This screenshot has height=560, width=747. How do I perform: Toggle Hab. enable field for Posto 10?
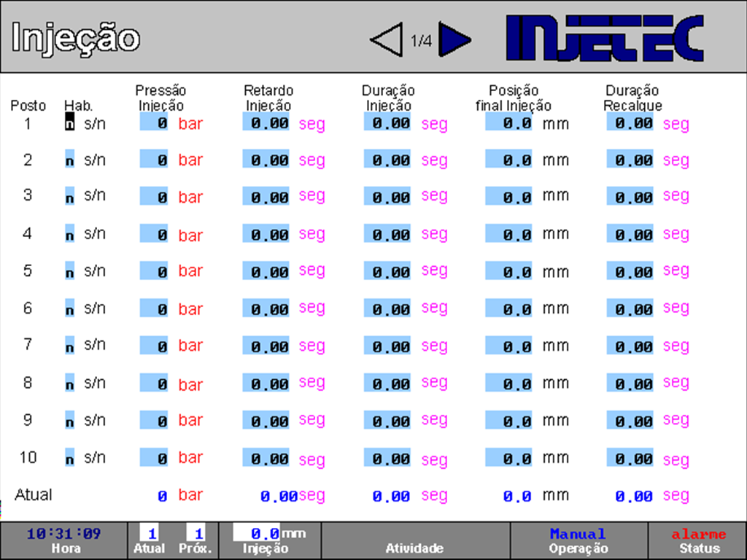[69, 459]
